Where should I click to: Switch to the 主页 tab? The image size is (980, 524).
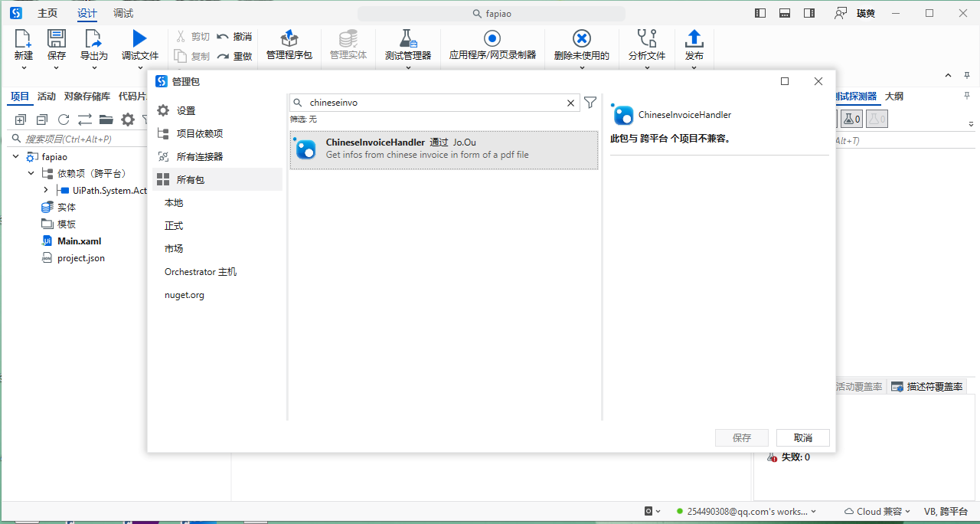tap(47, 13)
